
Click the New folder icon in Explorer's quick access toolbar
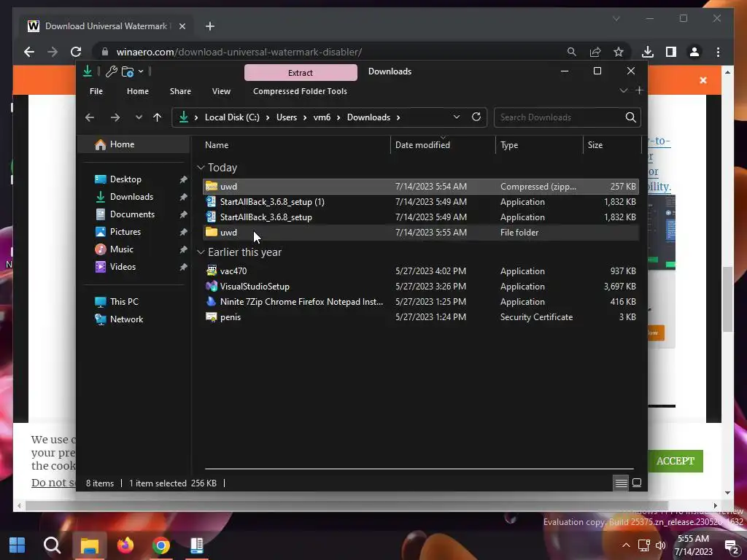click(127, 71)
